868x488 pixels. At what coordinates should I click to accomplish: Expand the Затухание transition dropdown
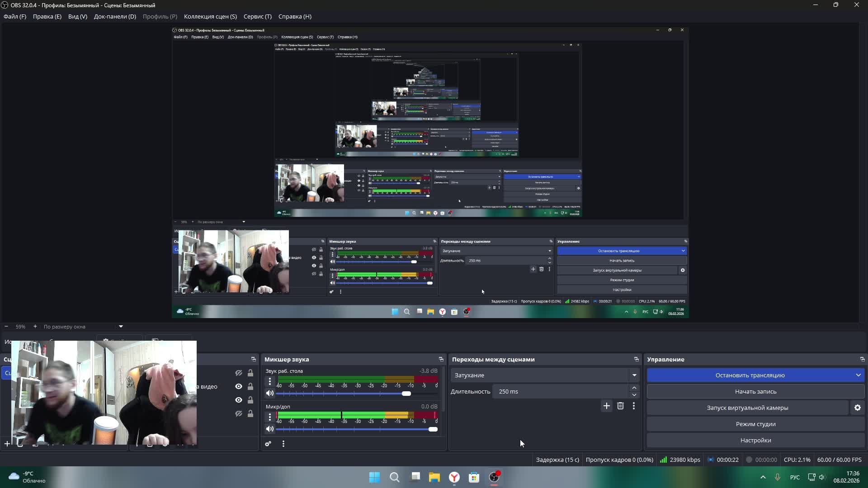[634, 375]
